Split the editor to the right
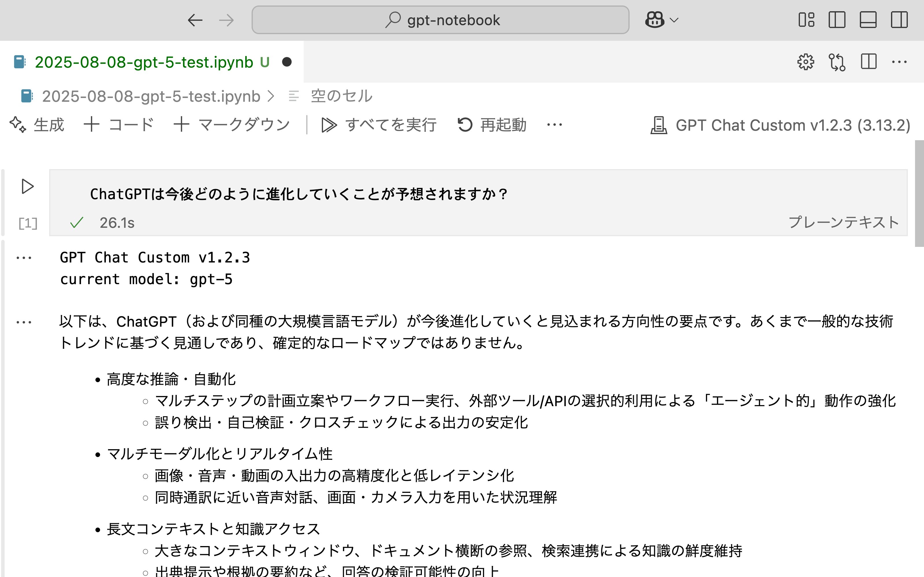924x577 pixels. (868, 62)
